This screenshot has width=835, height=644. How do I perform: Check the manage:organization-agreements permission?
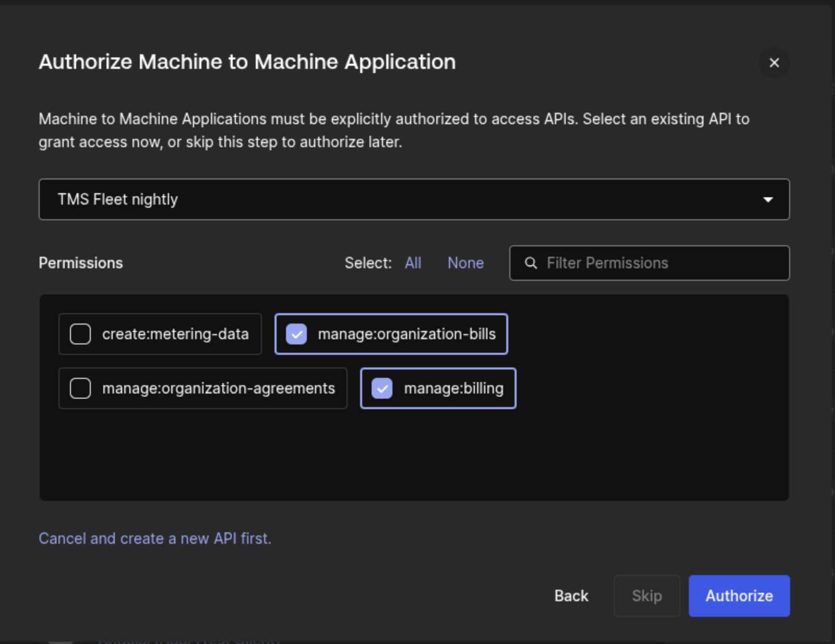pos(80,388)
